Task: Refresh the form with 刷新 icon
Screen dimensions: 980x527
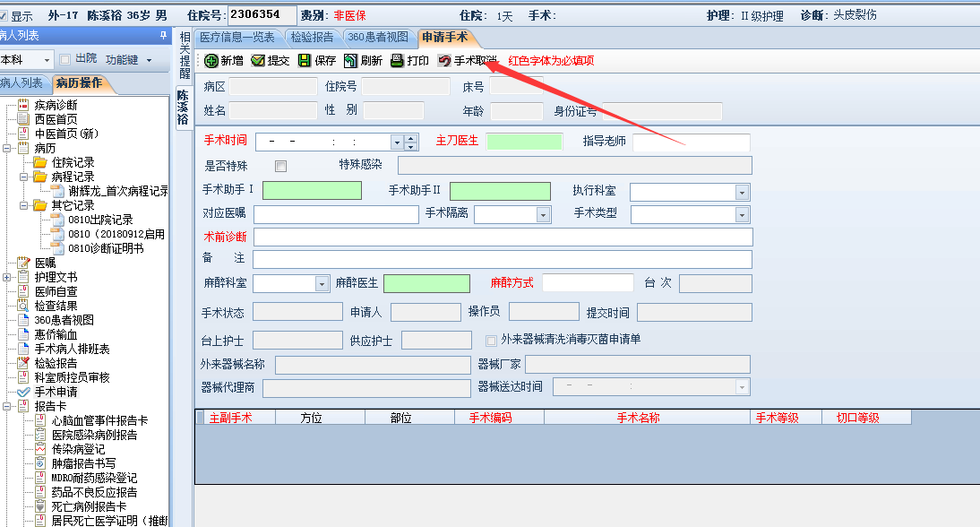Action: tap(350, 61)
